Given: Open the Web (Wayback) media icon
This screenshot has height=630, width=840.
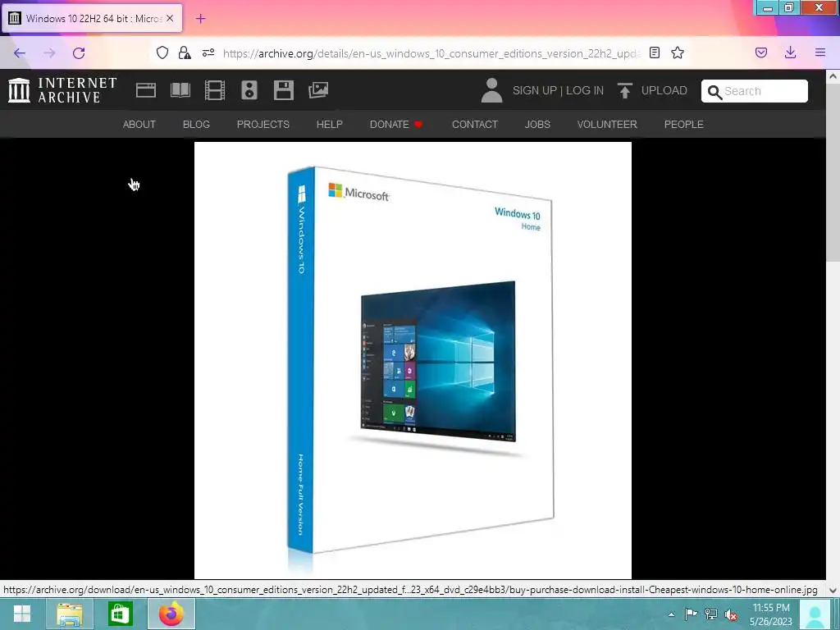Looking at the screenshot, I should [x=146, y=90].
